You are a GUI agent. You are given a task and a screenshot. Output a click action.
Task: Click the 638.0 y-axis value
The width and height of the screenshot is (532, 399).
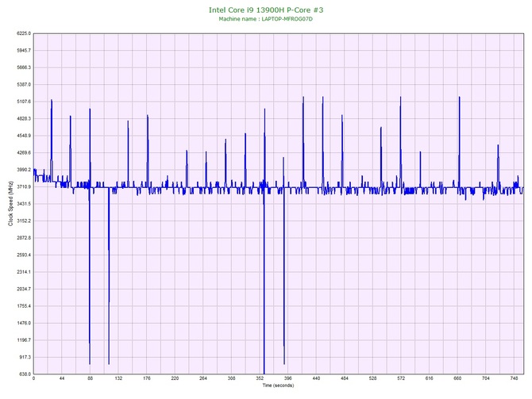[x=25, y=374]
